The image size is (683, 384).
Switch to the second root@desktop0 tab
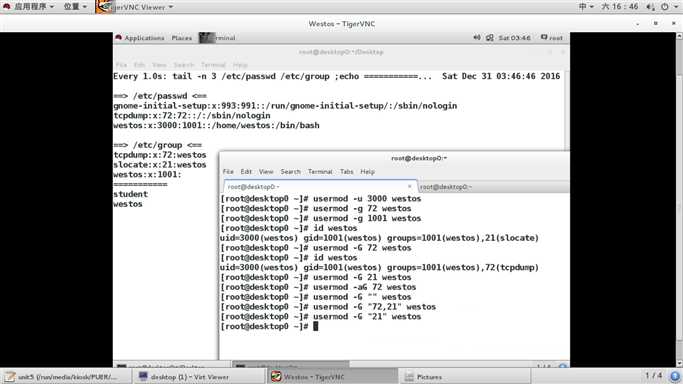(493, 187)
